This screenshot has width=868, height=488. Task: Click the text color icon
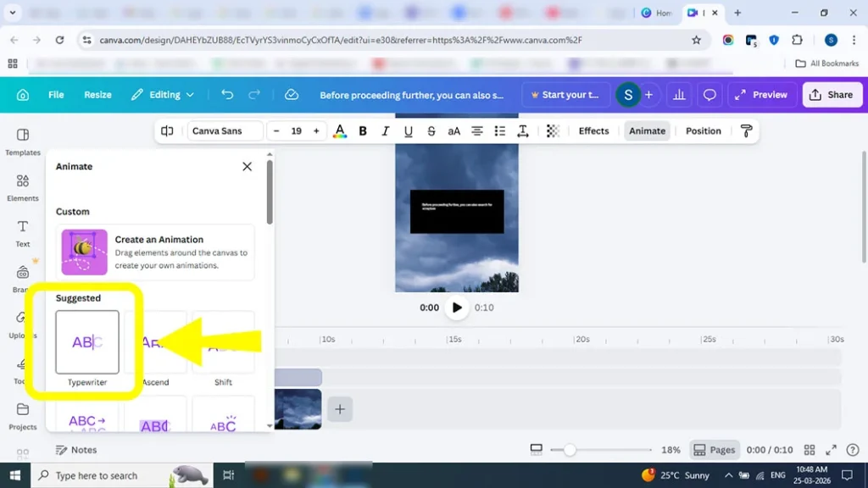click(x=340, y=130)
